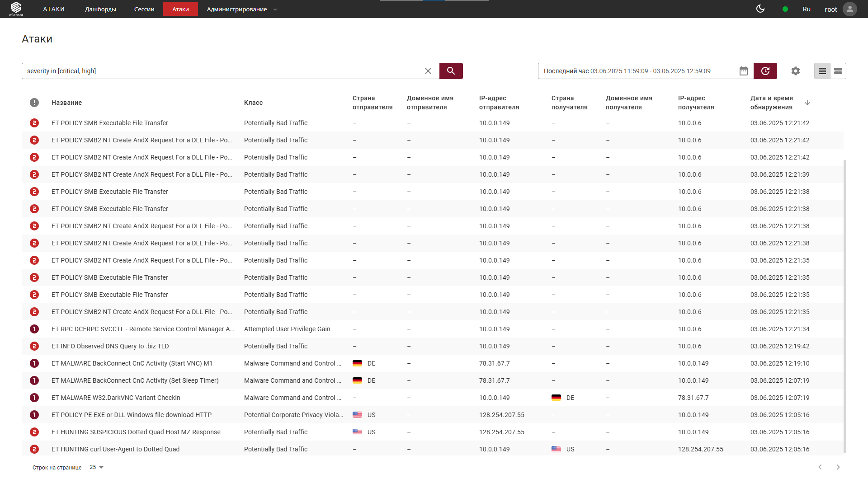Toggle dark mode moon icon

[760, 9]
